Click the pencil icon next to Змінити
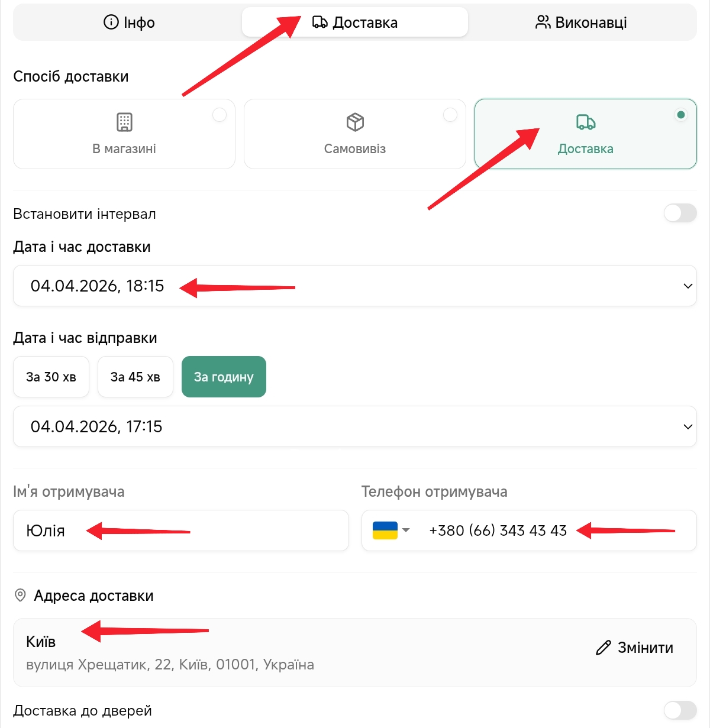The height and width of the screenshot is (728, 710). coord(603,648)
